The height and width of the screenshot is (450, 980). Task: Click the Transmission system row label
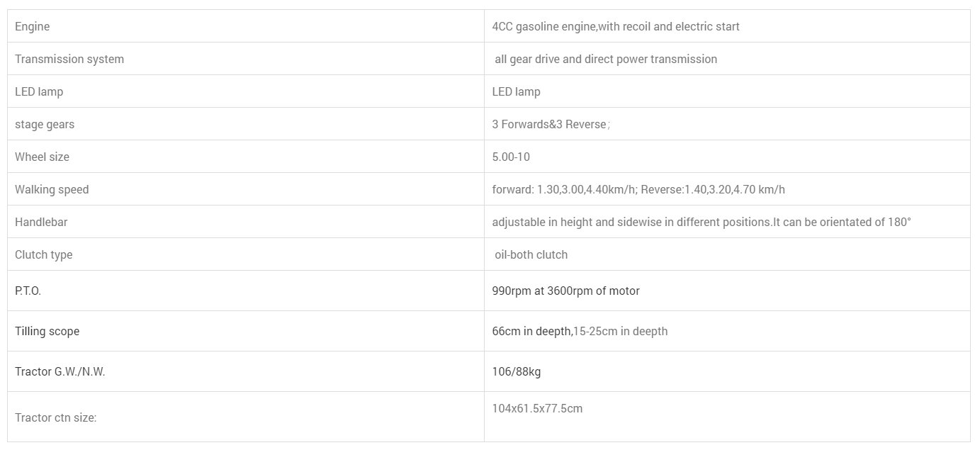coord(69,60)
